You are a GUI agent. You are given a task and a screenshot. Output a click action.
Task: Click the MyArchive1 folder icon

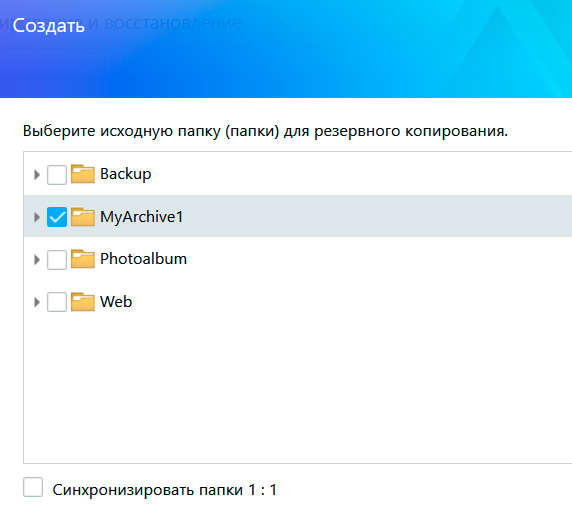coord(83,217)
